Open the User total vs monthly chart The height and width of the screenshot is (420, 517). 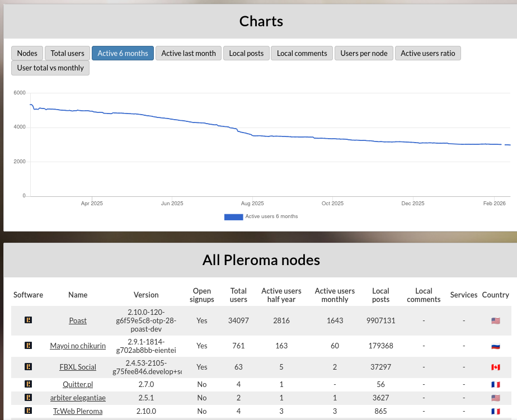[50, 68]
